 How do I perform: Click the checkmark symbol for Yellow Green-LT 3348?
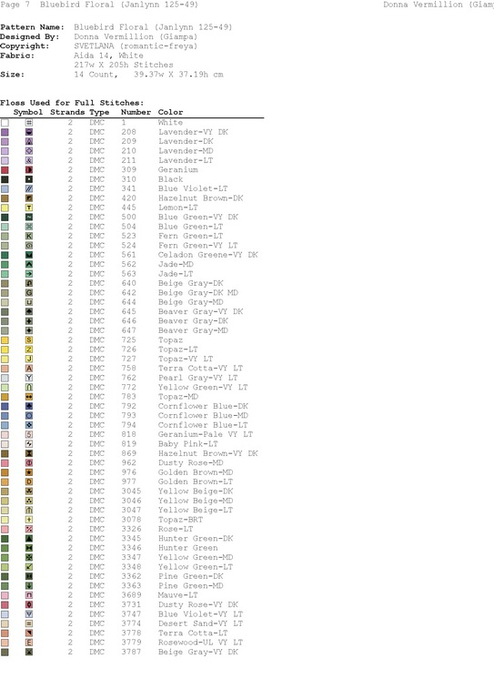coord(29,567)
